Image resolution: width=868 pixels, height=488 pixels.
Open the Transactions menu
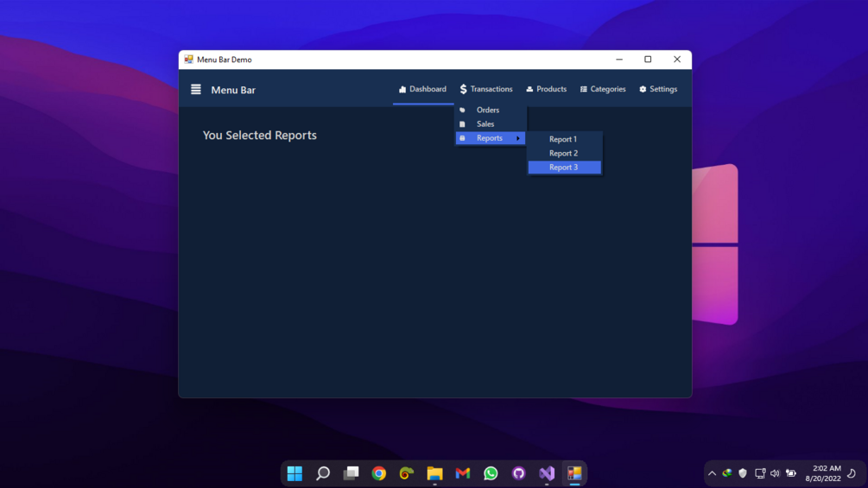(486, 89)
